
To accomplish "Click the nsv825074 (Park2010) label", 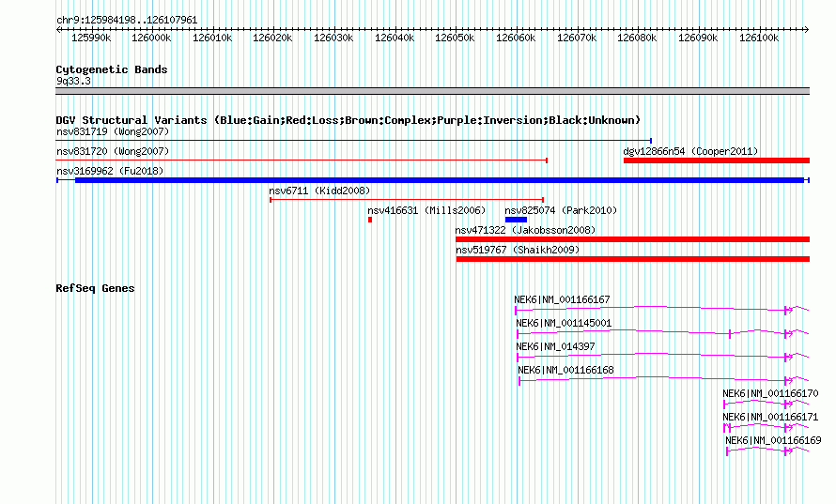I will (561, 210).
